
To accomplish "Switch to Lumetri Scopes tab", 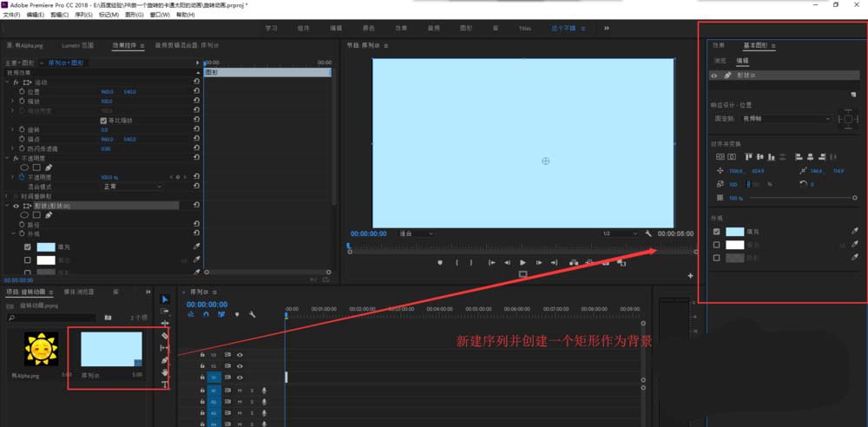I will (x=77, y=45).
